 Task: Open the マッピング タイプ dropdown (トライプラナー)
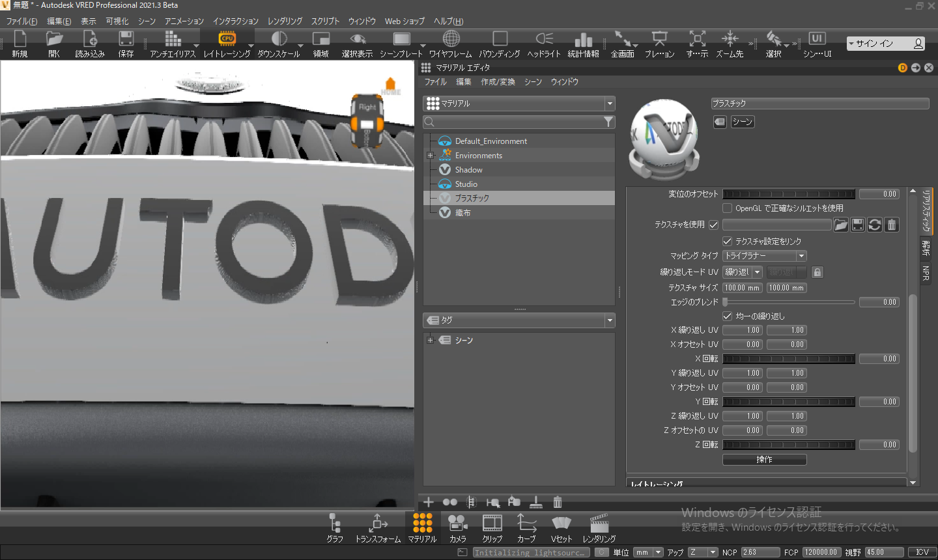[765, 256]
